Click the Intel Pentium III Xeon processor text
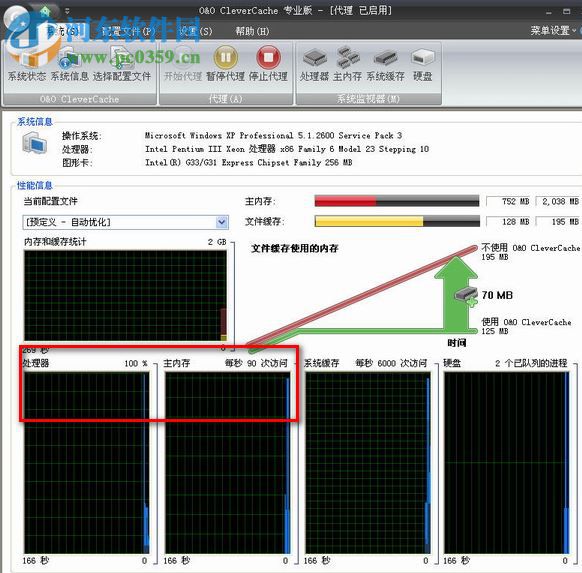This screenshot has height=573, width=582. point(287,149)
